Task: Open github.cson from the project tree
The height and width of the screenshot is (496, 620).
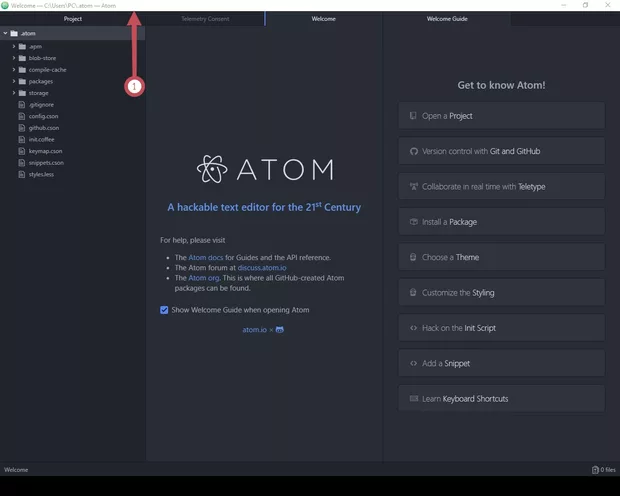Action: [x=44, y=128]
